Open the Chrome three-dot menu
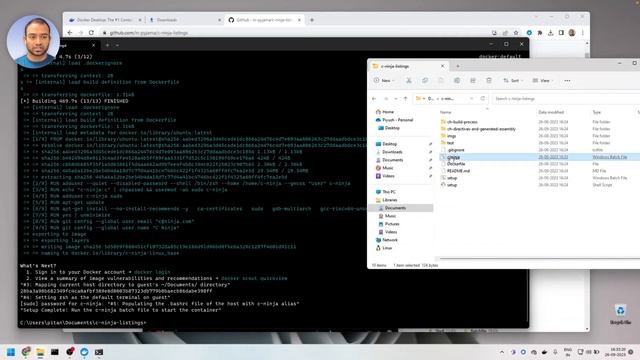 (x=582, y=33)
